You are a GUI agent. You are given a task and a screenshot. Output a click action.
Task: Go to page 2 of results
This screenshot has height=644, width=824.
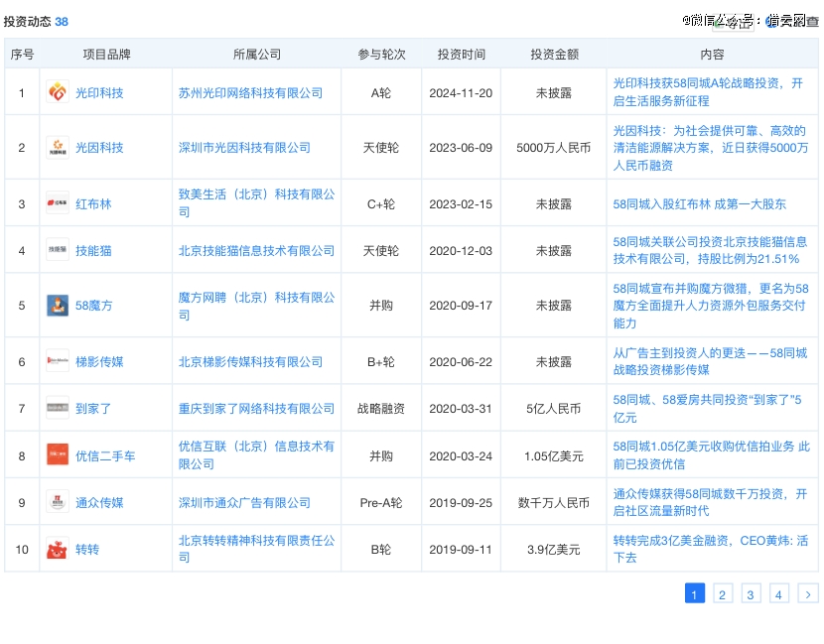pyautogui.click(x=723, y=594)
